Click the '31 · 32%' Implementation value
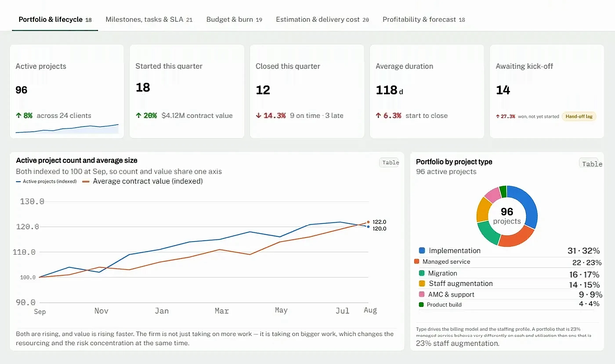 point(583,251)
